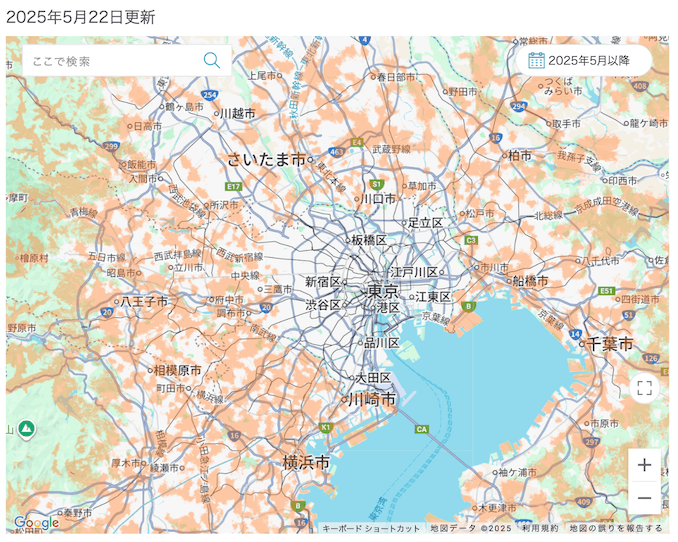678x542 pixels.
Task: Click the さいたま市 label
Action: [x=266, y=159]
